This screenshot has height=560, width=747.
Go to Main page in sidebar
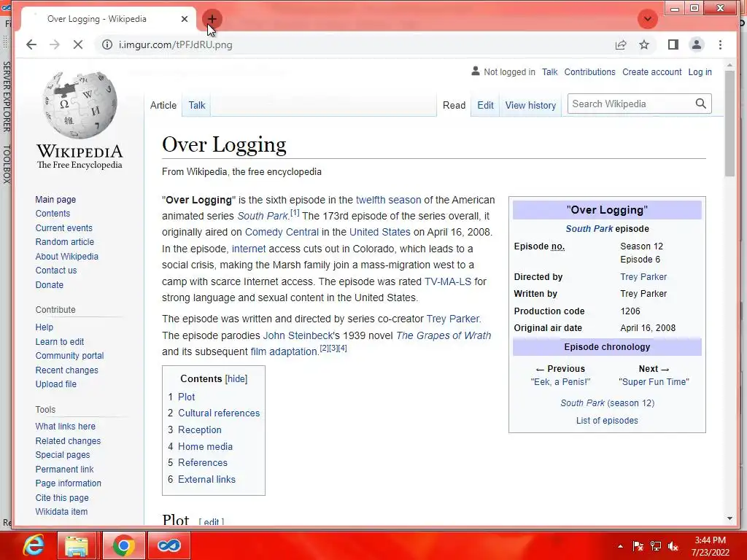[55, 200]
